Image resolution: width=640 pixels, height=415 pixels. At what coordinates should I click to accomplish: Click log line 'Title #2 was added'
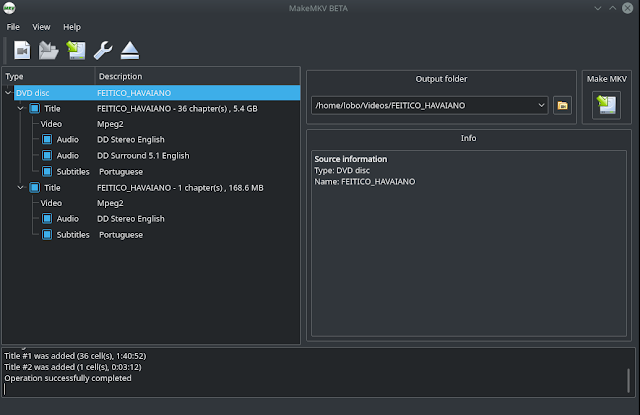73,367
